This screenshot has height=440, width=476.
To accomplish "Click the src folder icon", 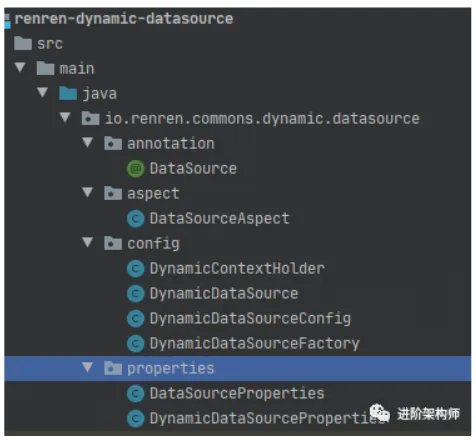I will 23,43.
